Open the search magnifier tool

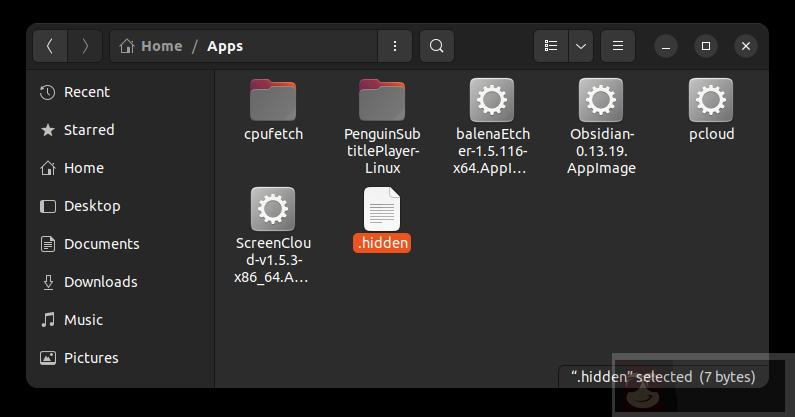point(436,46)
